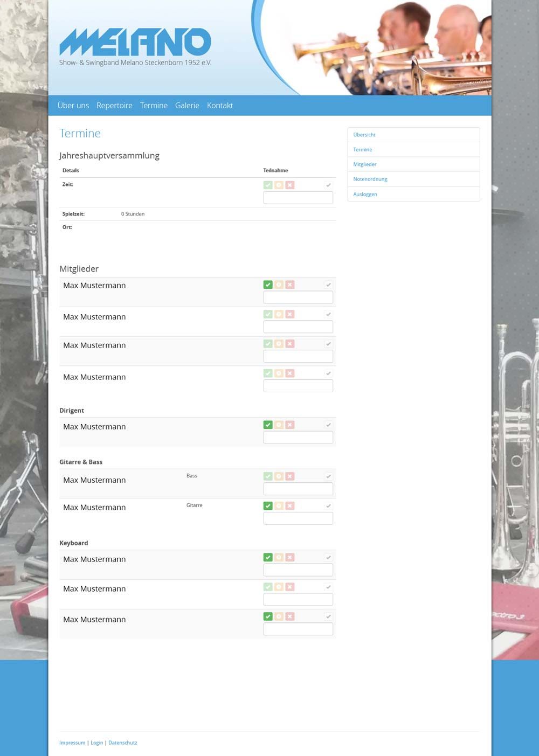Open Notenordnung in the sidebar

(x=413, y=179)
